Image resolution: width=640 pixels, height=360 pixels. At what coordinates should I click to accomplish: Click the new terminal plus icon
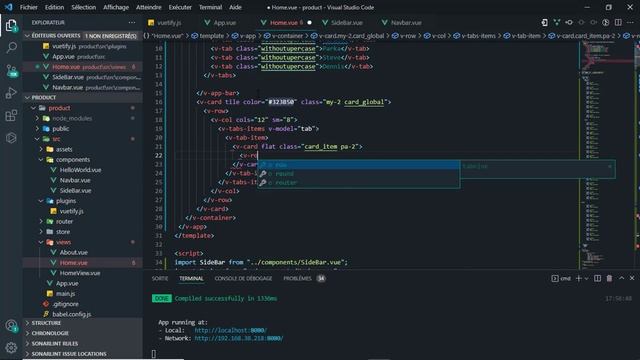pyautogui.click(x=578, y=278)
